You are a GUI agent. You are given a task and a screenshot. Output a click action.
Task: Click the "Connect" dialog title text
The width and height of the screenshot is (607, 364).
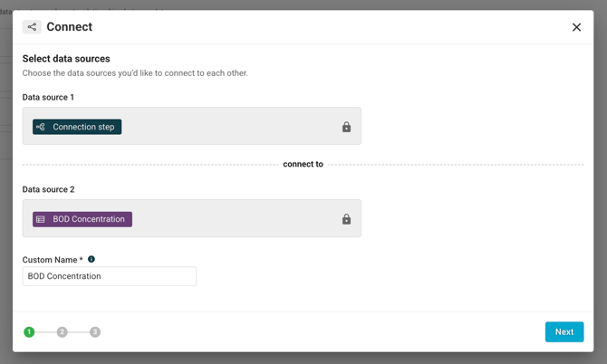70,27
